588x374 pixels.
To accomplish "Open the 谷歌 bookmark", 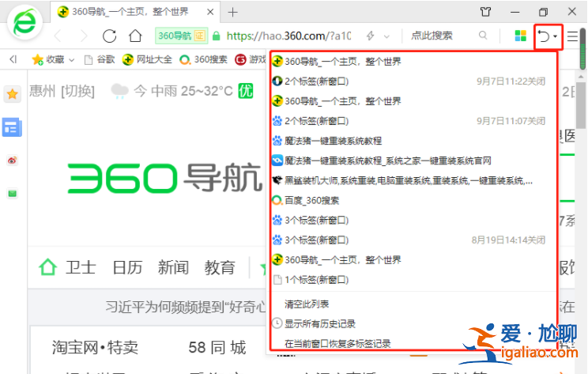I will click(100, 59).
